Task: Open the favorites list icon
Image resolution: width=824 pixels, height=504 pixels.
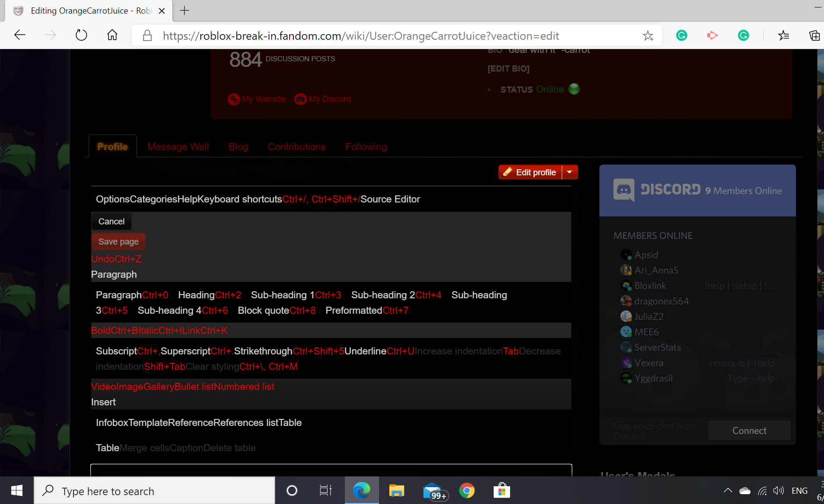Action: (784, 36)
